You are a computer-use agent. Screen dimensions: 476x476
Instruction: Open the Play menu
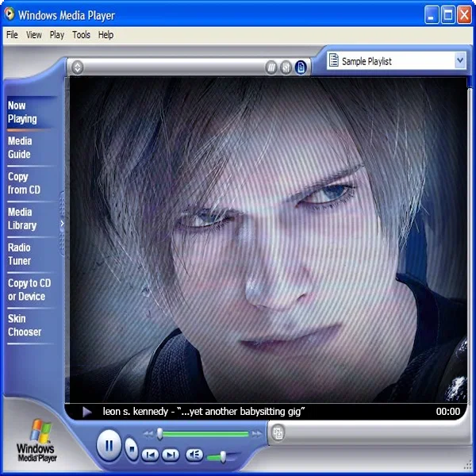[x=57, y=35]
